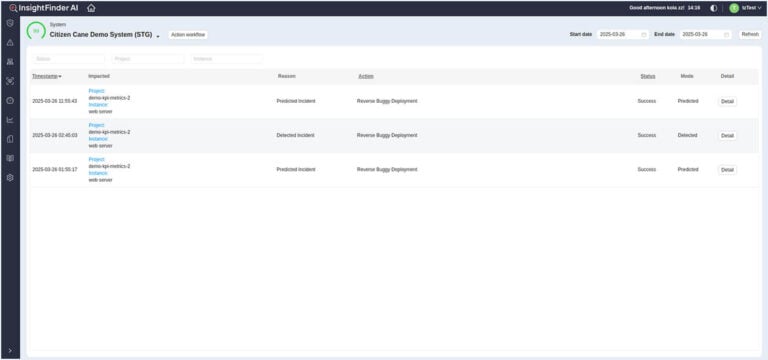Select the timestamp 2025-03-26 01:55:17

click(54, 170)
